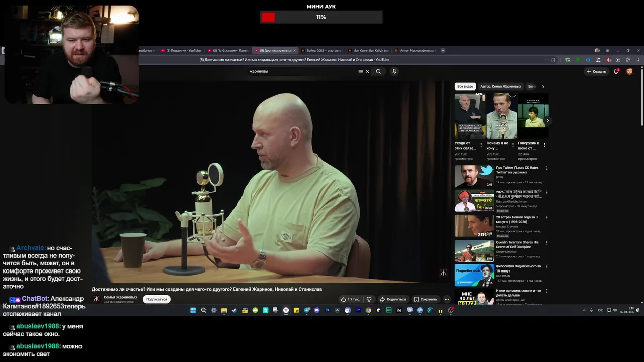Switch to 'Антон Маслов: фильмы' tab

point(415,50)
